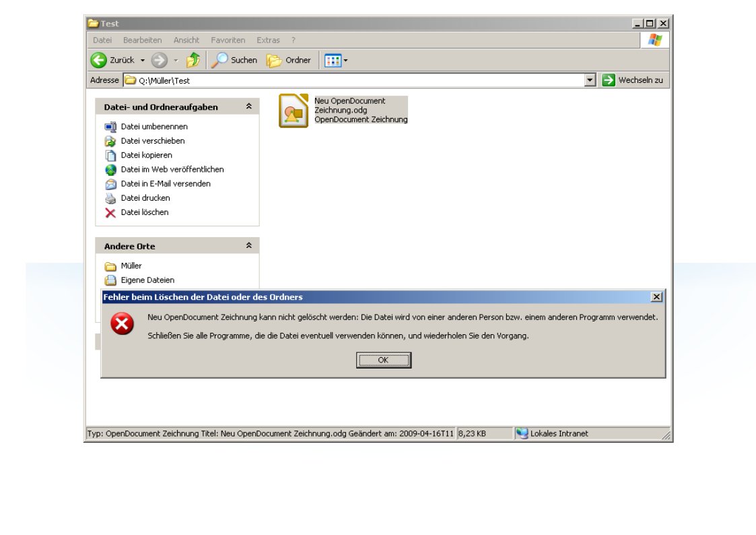Click the address field showing Q:\Müller\Test
This screenshot has width=756, height=535.
click(x=357, y=80)
